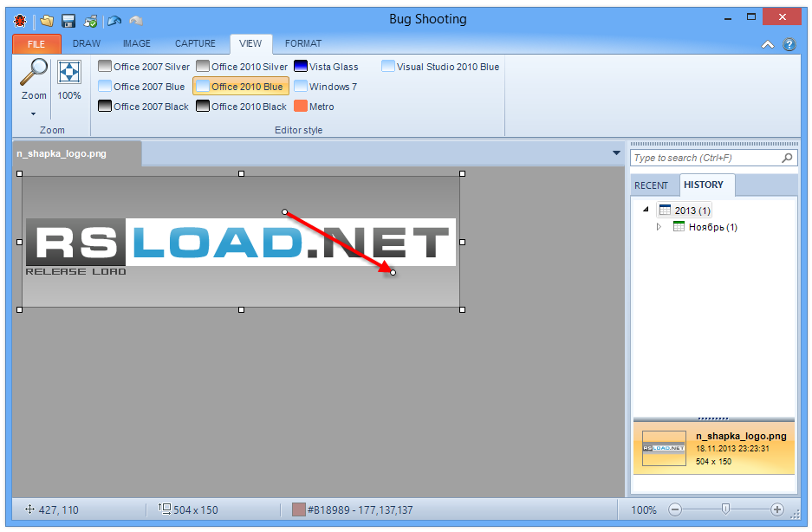Close the Bug Shooting window

pyautogui.click(x=782, y=17)
